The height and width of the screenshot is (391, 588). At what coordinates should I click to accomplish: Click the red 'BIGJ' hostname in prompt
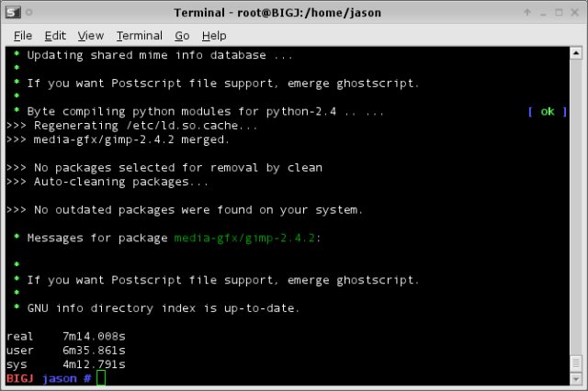[x=20, y=378]
